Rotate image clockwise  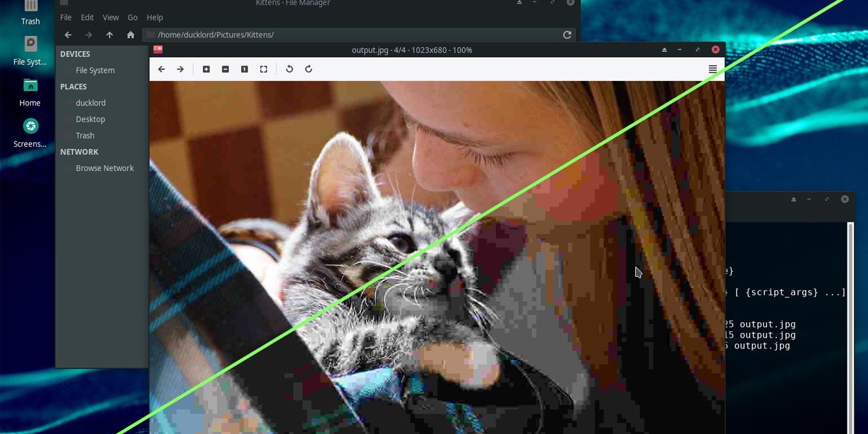pos(309,69)
